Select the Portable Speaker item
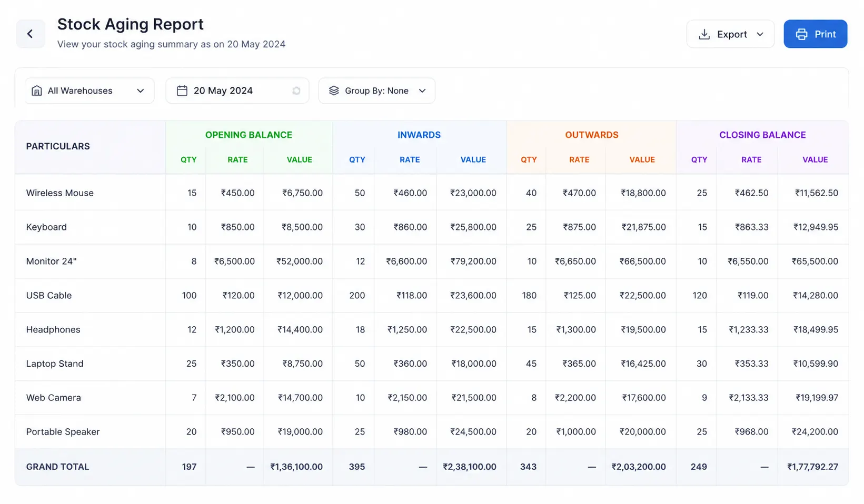The image size is (864, 504). (x=63, y=432)
